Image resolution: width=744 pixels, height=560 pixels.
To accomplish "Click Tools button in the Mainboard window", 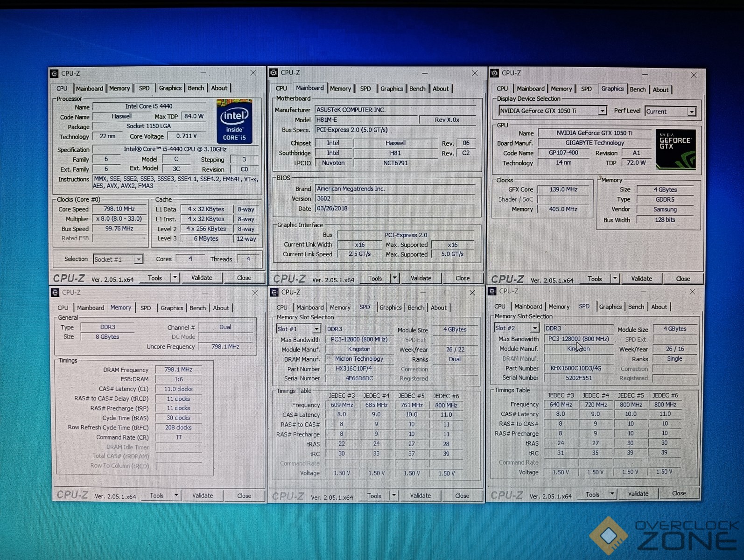I will 375,278.
